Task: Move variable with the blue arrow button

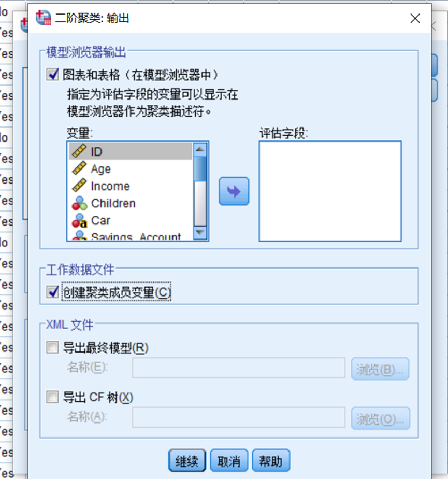Action: (x=234, y=191)
